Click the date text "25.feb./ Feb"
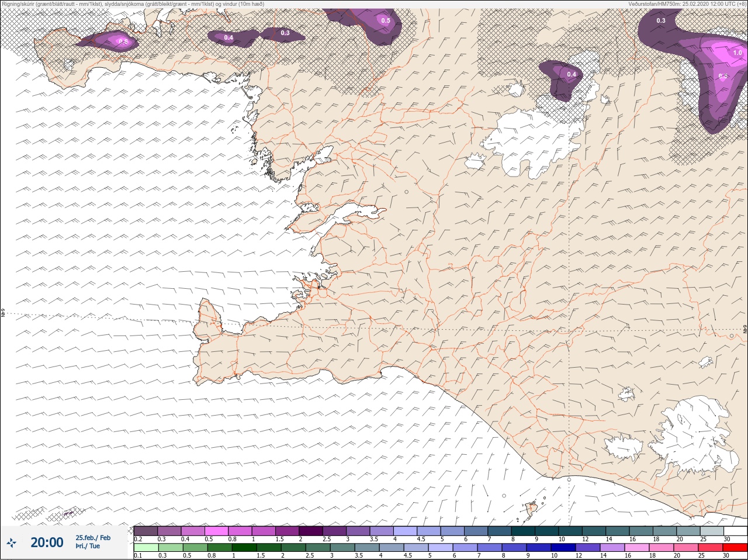Screen dimensions: 748x560 tap(93, 538)
